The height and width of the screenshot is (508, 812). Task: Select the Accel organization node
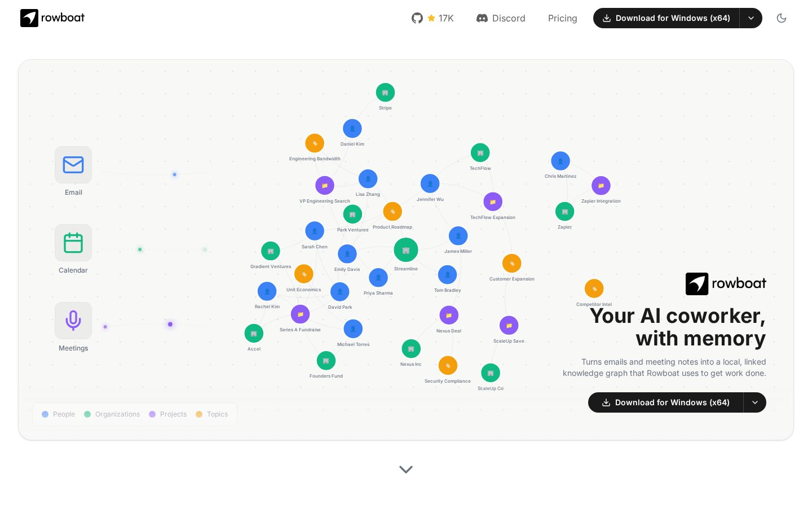254,334
